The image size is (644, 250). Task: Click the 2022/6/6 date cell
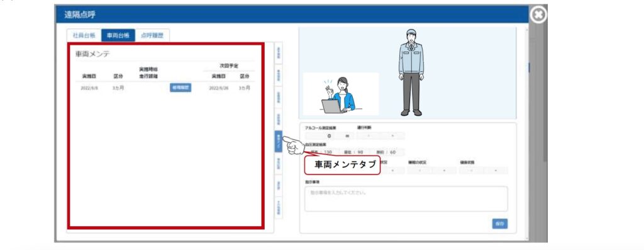tap(90, 88)
